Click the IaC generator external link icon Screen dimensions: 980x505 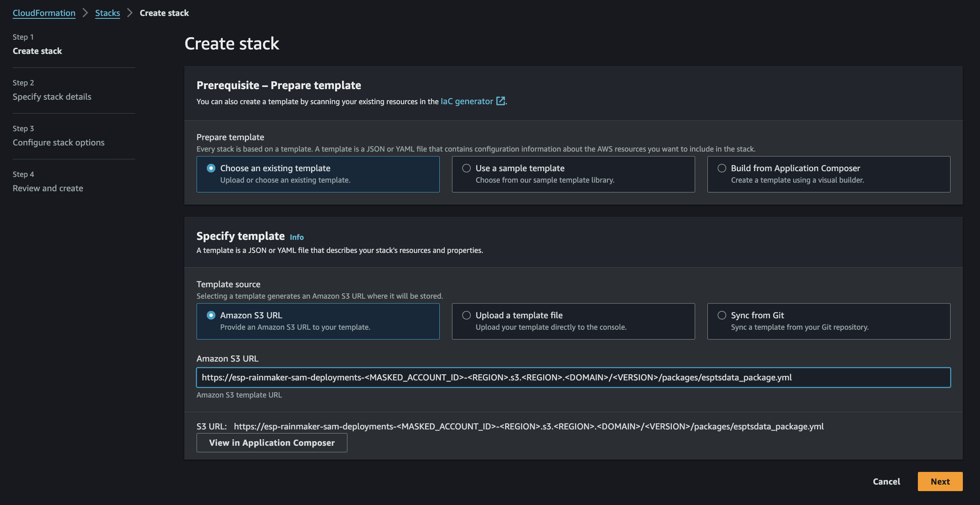coord(500,101)
